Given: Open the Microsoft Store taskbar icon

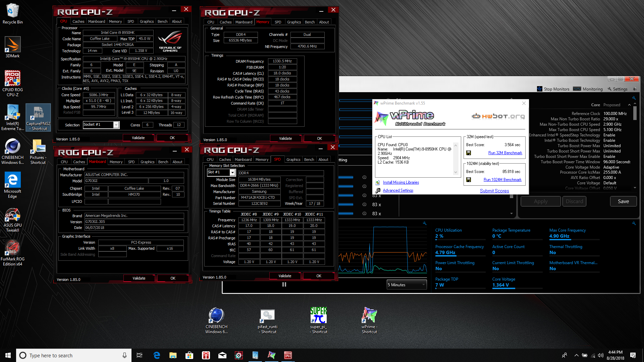Looking at the screenshot, I should click(x=189, y=355).
